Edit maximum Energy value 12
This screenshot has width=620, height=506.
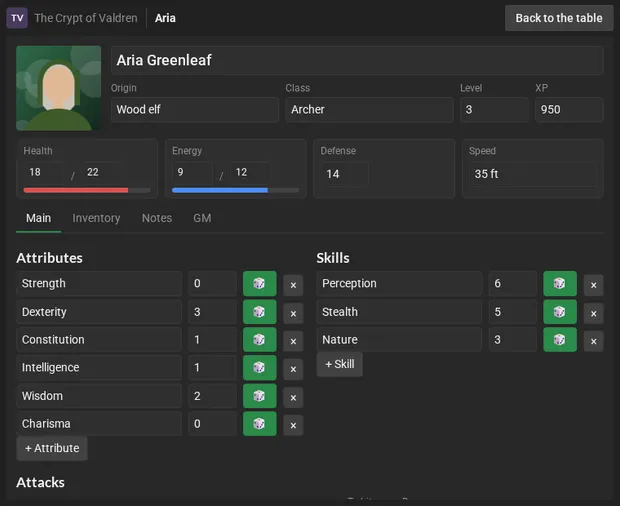(251, 172)
